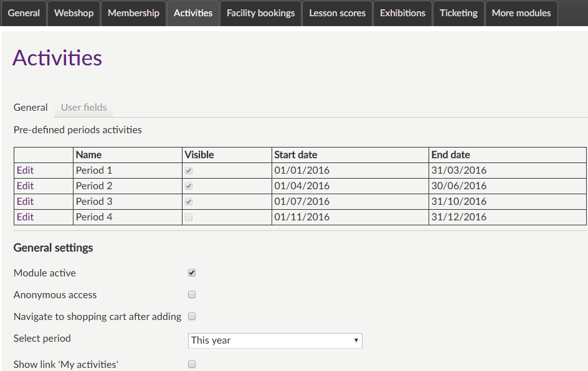Click the Period 1 start date cell

click(302, 171)
